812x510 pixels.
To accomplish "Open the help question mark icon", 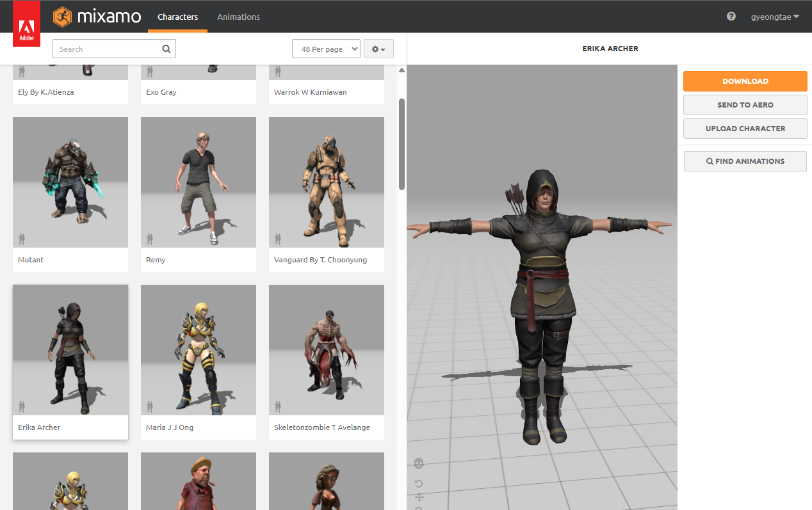I will coord(731,17).
